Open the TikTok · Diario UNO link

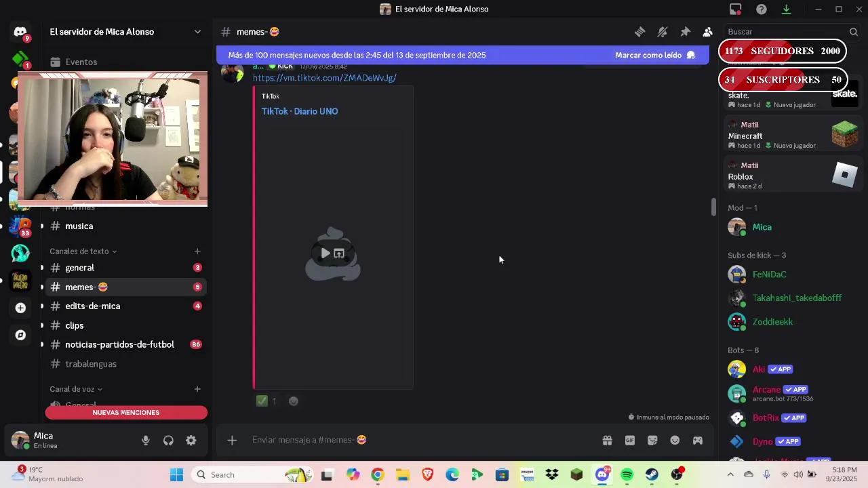tap(300, 111)
